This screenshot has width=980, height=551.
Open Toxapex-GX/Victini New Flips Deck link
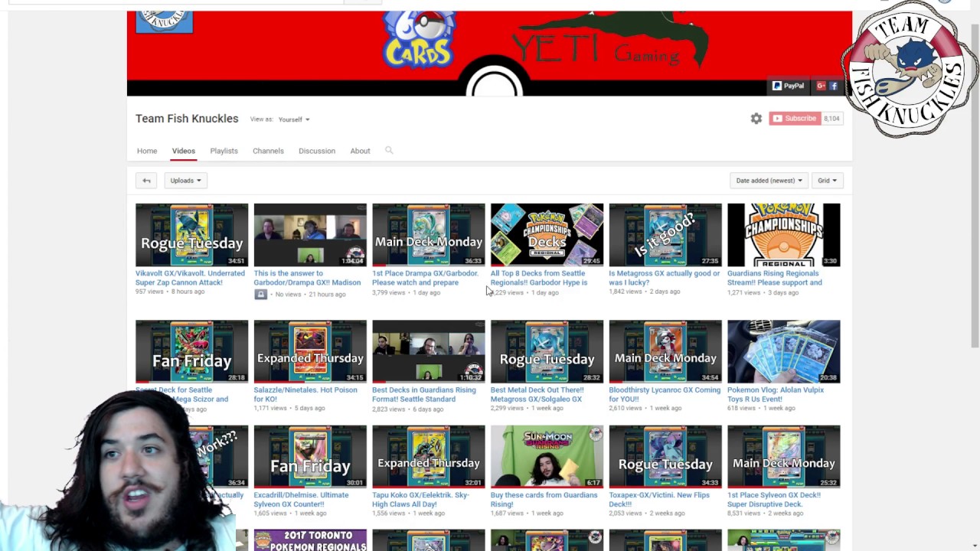click(x=659, y=500)
